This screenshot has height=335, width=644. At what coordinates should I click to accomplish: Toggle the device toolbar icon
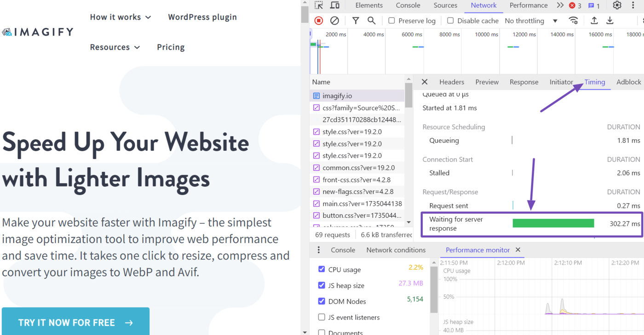(x=335, y=6)
